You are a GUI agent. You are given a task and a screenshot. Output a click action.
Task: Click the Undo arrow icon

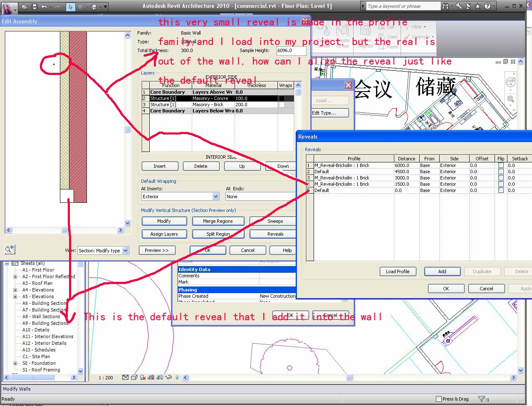click(x=44, y=7)
